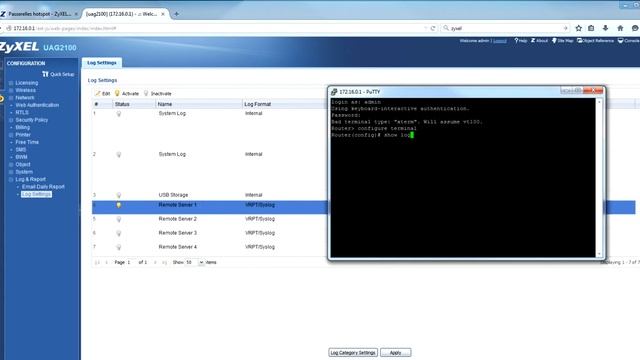Click the PuTTY terminal scrollbar
Viewport: 640px width, 360px height.
[x=599, y=177]
